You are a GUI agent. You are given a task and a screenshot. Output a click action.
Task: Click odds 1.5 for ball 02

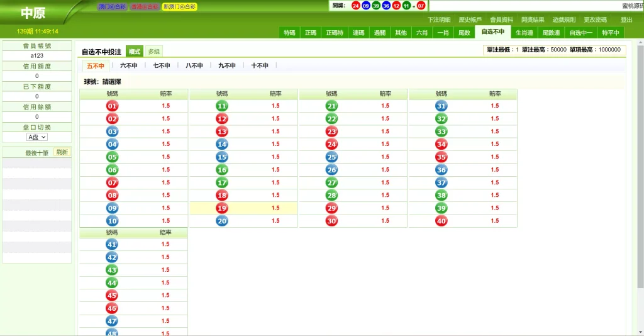[165, 119]
